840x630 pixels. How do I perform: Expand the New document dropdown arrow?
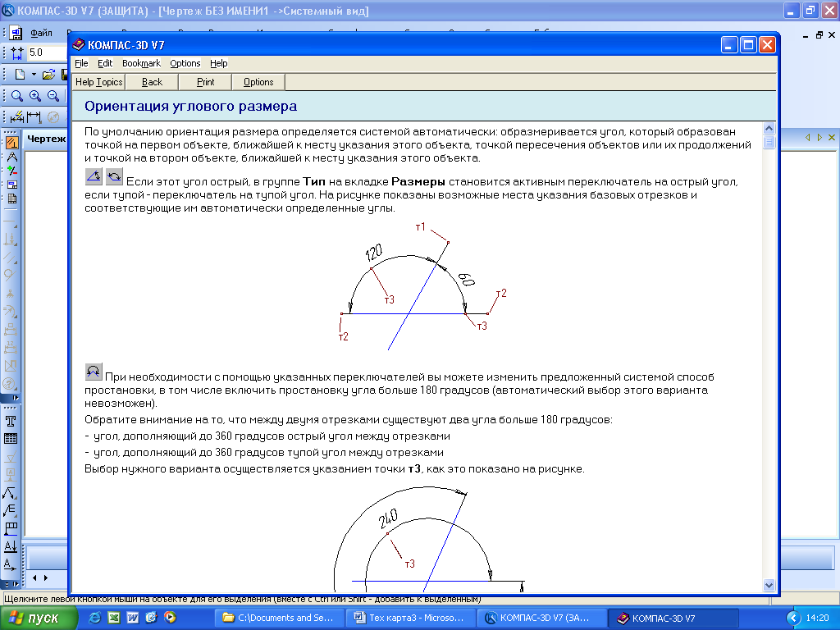click(x=33, y=74)
